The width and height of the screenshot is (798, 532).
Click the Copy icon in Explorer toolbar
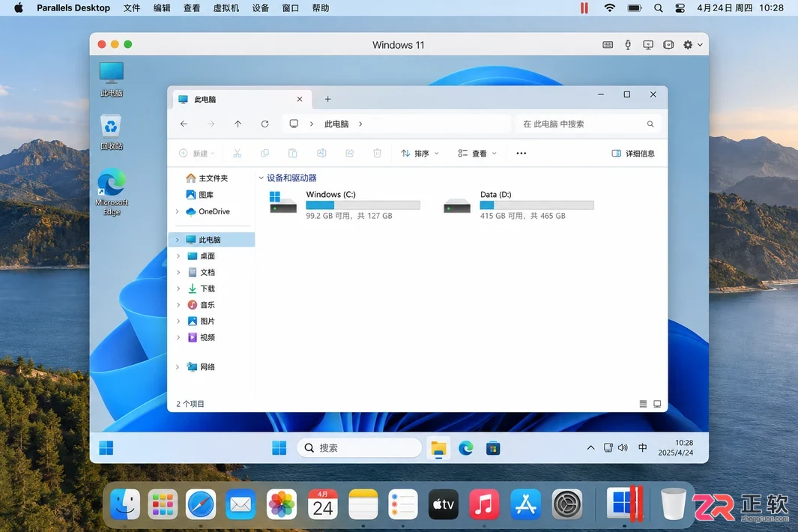[265, 154]
